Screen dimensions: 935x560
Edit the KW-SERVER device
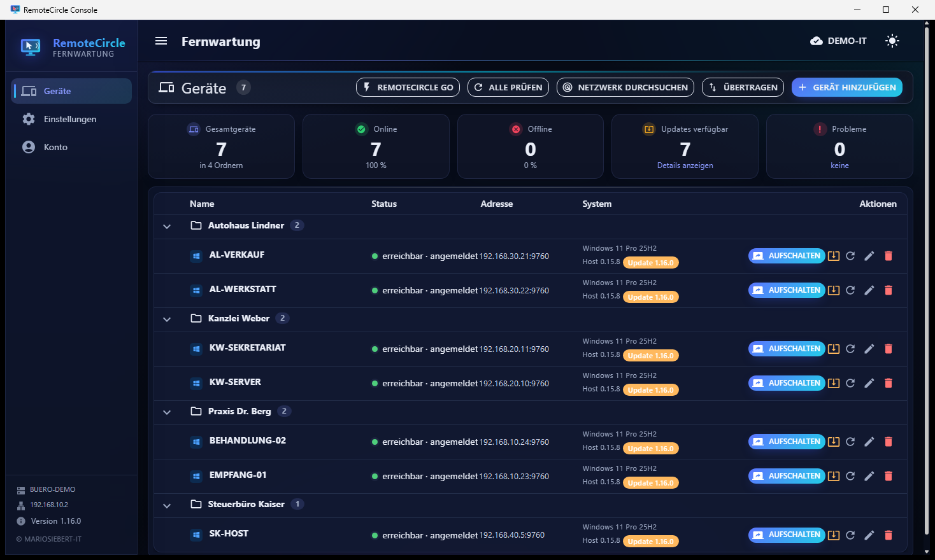(x=869, y=383)
